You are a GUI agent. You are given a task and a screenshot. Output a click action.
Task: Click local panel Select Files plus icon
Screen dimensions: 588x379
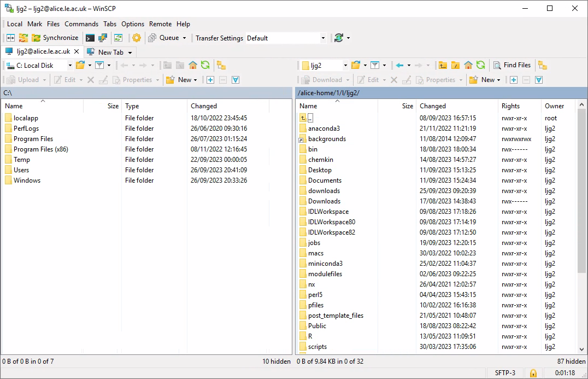point(210,79)
